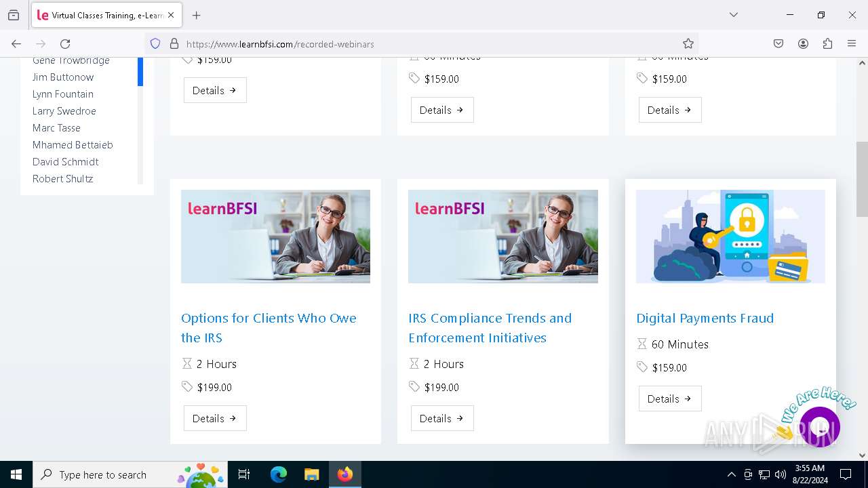
Task: View site security padlock info
Action: pos(174,44)
